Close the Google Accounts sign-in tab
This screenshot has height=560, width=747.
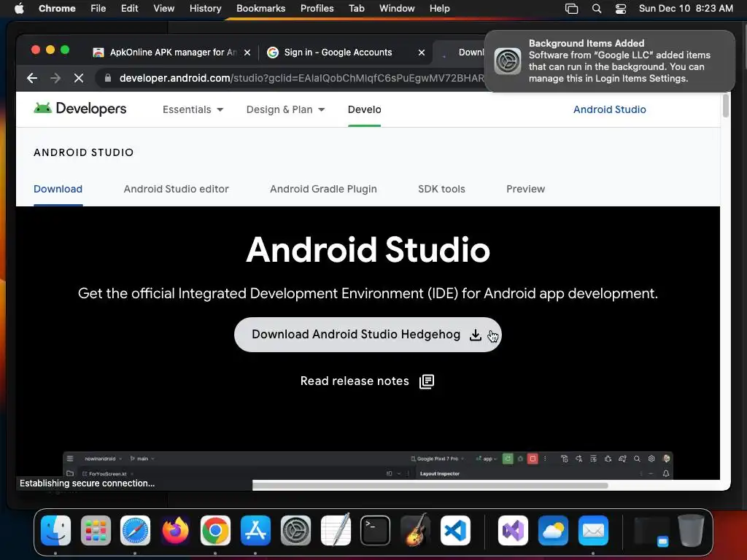click(422, 52)
